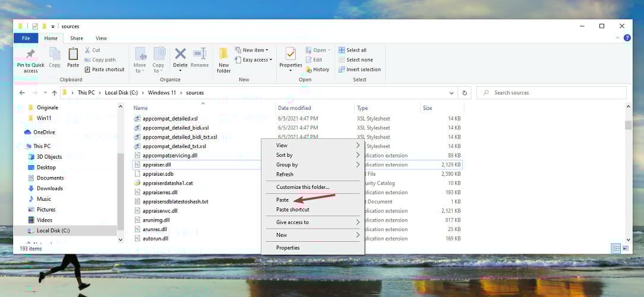The height and width of the screenshot is (297, 644).
Task: Click the Copy to icon
Action: pyautogui.click(x=159, y=54)
